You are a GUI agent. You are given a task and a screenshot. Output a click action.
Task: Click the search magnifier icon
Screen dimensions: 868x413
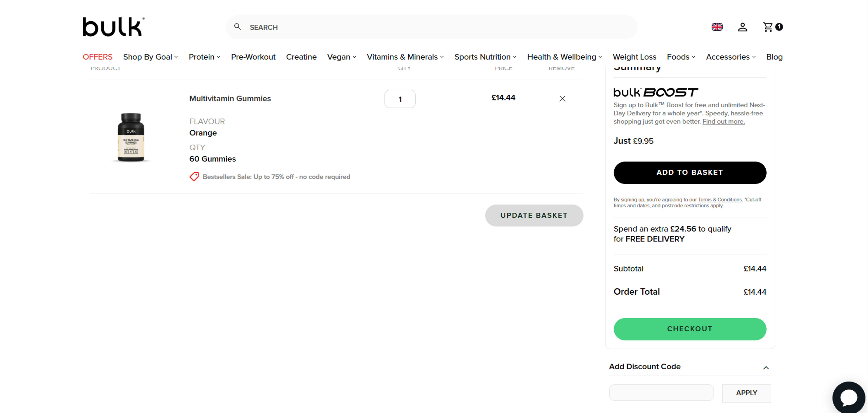[238, 27]
